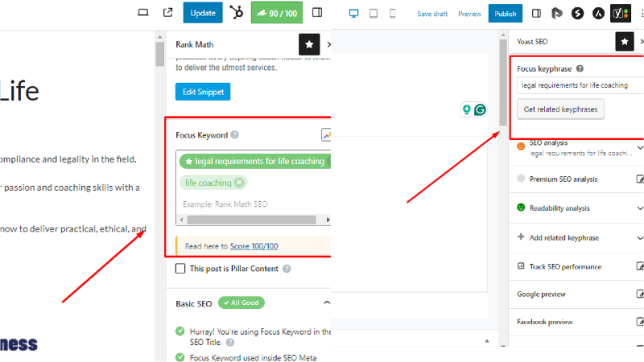Select desktop preview device icon
This screenshot has height=362, width=644.
click(x=353, y=14)
